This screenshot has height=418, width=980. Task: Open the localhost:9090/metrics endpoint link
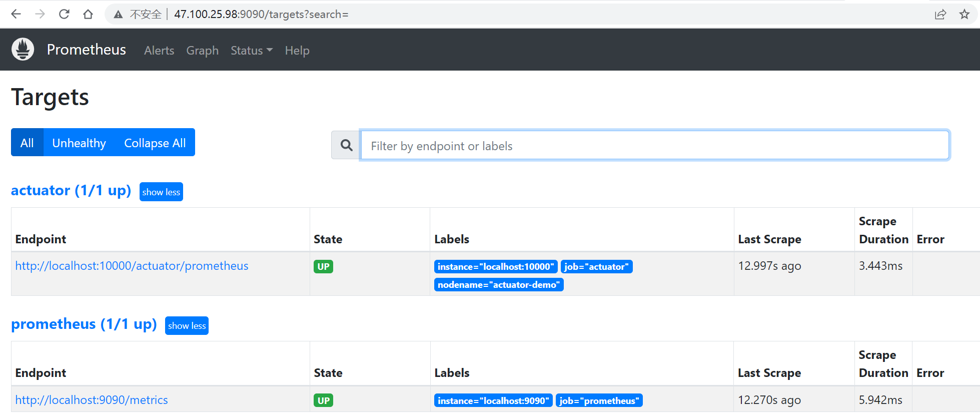92,400
